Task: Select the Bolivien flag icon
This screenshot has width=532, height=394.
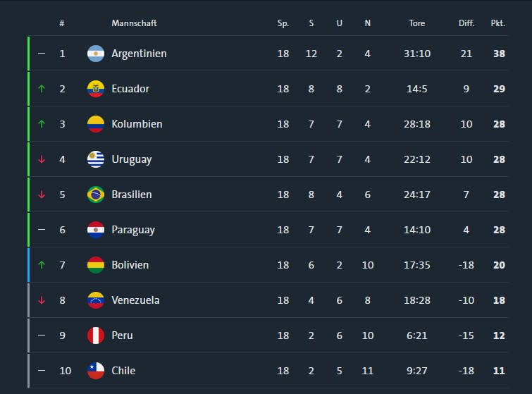Action: point(96,265)
